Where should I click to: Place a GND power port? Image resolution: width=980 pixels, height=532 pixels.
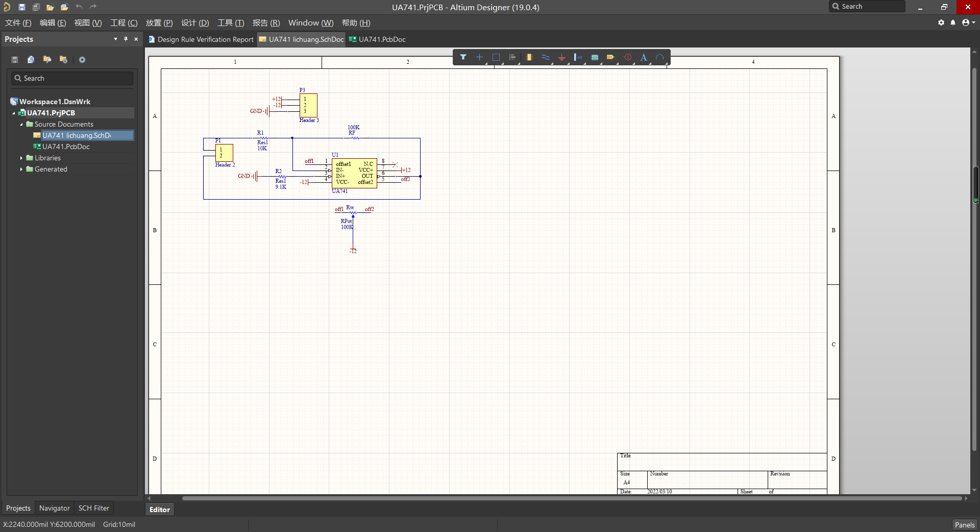(x=562, y=57)
